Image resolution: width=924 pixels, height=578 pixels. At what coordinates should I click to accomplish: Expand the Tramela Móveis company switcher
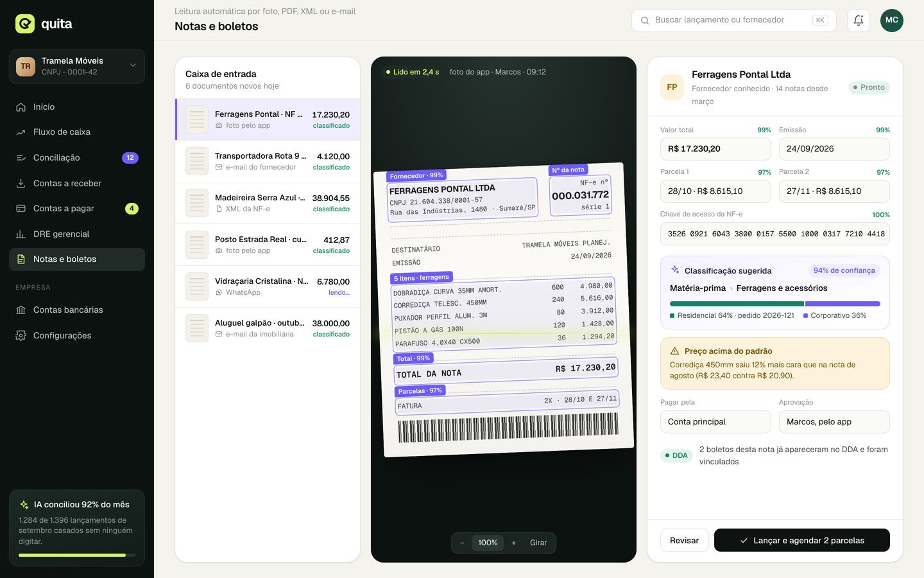pyautogui.click(x=77, y=66)
